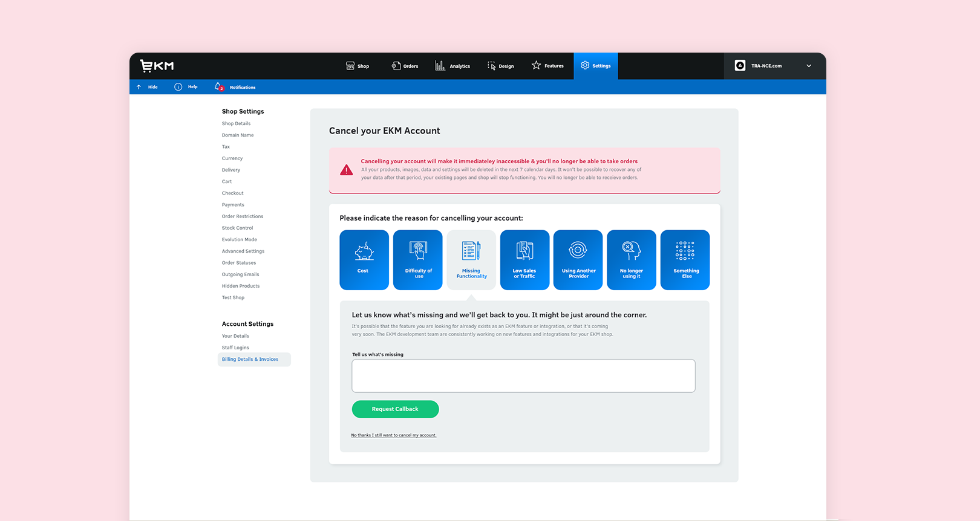
Task: Click the Shop Settings heading
Action: point(243,112)
